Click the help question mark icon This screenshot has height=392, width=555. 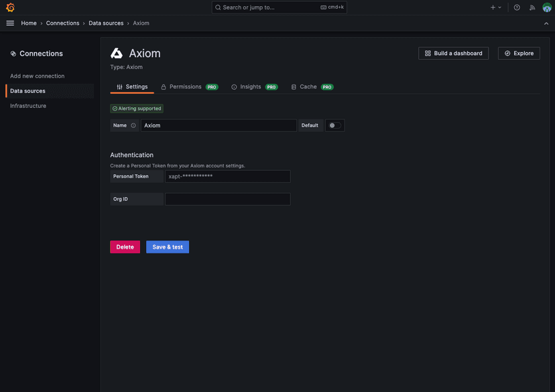click(x=516, y=7)
